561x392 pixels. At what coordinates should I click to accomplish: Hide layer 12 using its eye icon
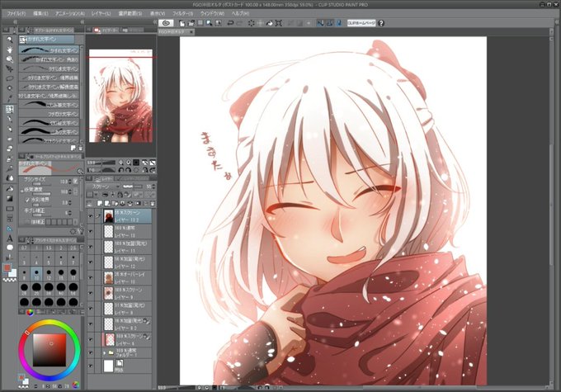click(x=90, y=262)
